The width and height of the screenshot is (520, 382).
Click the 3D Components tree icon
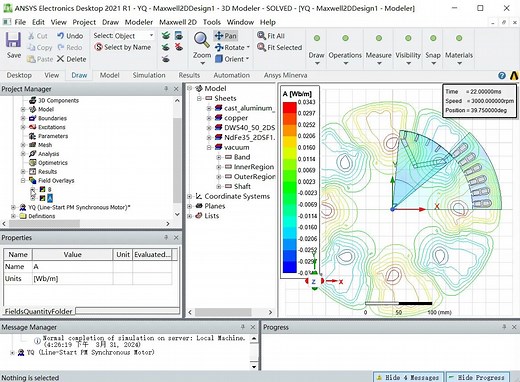[x=32, y=100]
